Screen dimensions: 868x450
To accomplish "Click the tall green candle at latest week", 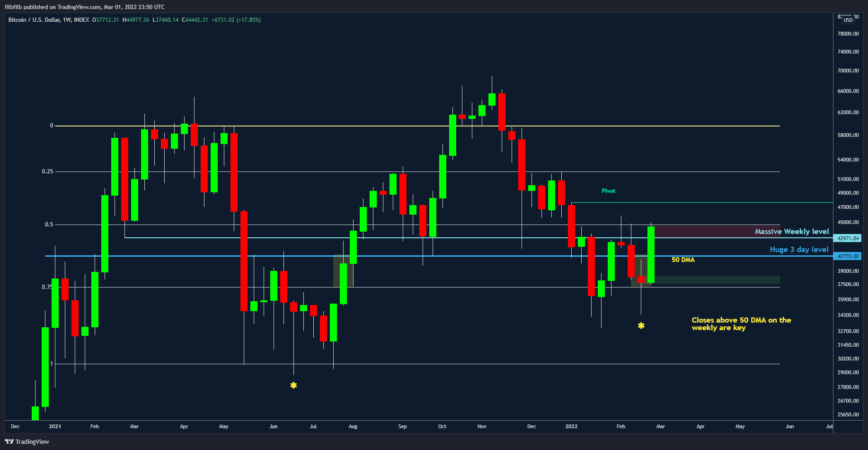I will [x=651, y=254].
